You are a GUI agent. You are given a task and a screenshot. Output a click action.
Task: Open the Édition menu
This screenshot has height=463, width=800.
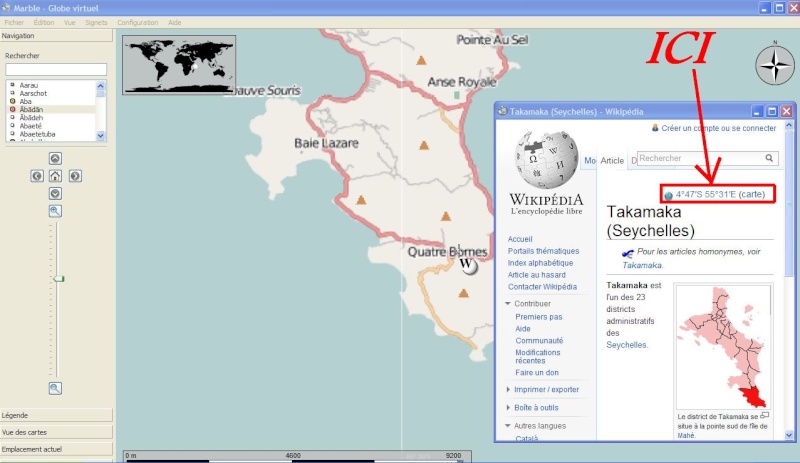coord(44,22)
